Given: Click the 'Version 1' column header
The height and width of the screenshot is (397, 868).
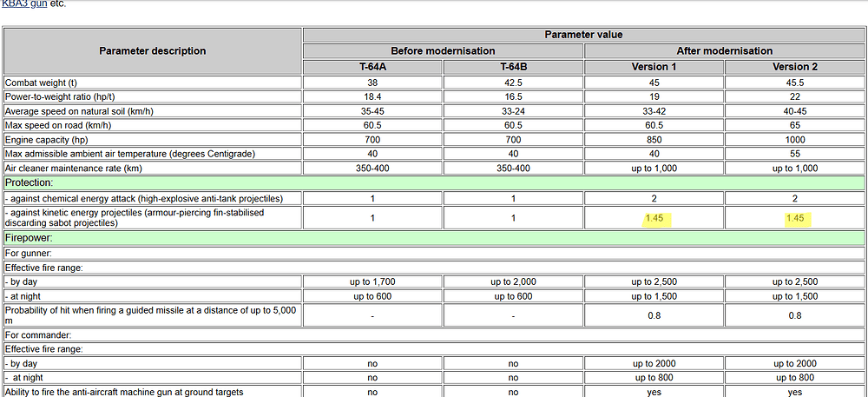Looking at the screenshot, I should tap(654, 67).
